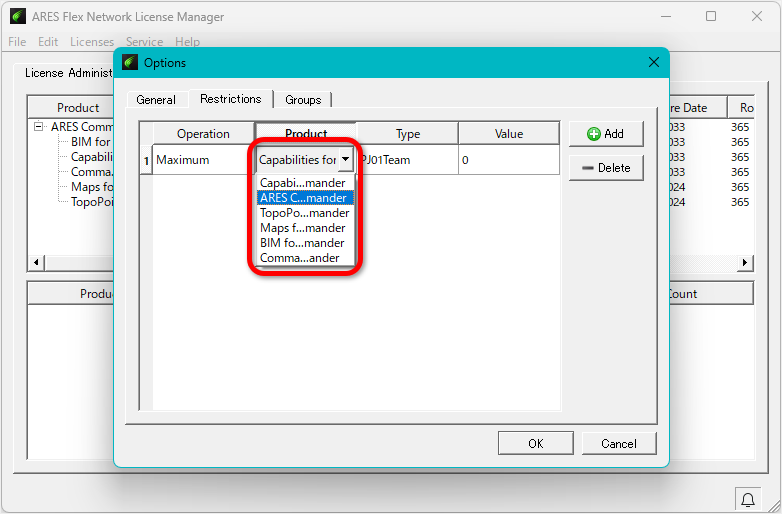This screenshot has width=782, height=514.
Task: Select 'Capabili' tree item in main window
Action: click(x=92, y=157)
